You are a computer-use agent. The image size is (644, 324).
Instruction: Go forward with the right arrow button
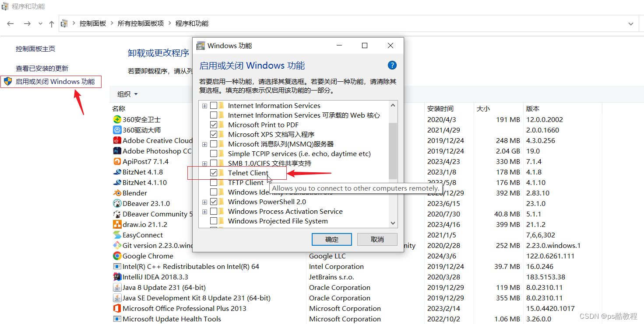click(x=27, y=24)
